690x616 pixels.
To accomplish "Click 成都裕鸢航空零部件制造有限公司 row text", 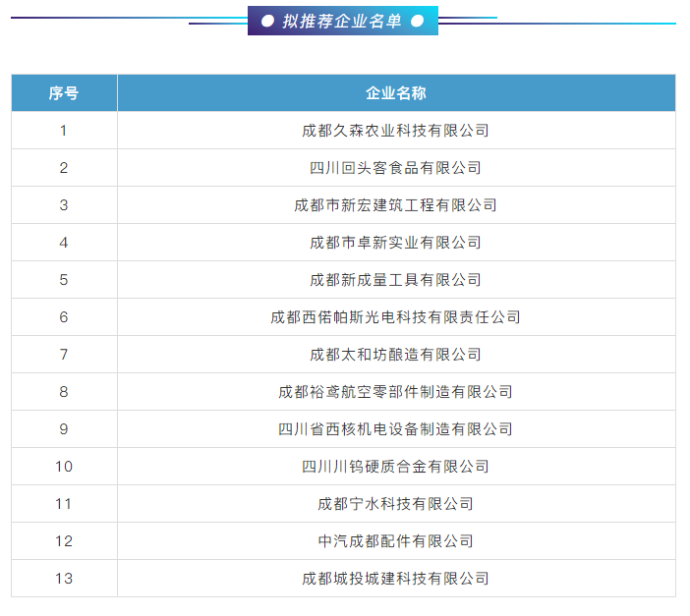I will (395, 392).
